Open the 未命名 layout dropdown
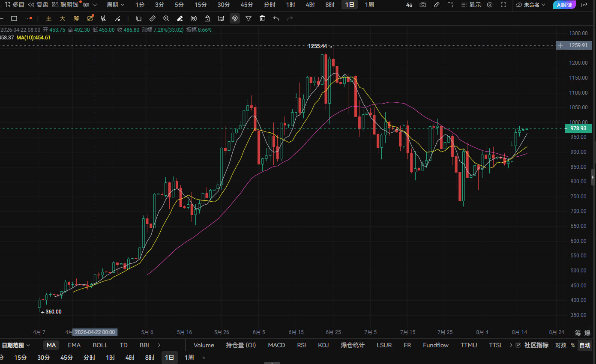Image resolution: width=596 pixels, height=364 pixels. (530, 5)
